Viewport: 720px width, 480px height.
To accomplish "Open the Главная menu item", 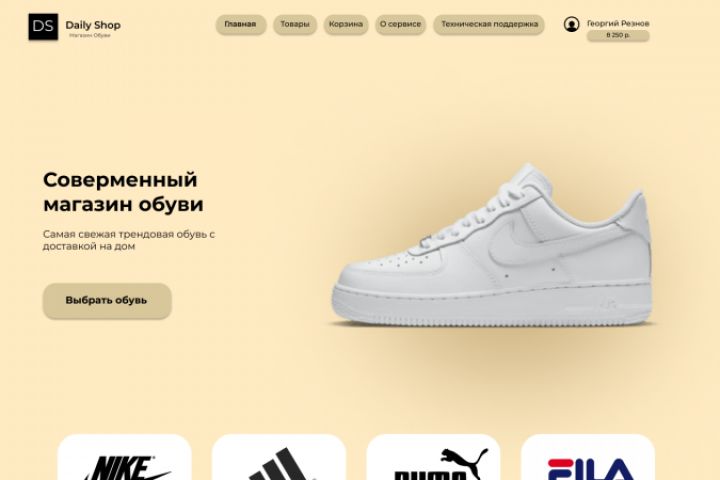I will pos(241,24).
